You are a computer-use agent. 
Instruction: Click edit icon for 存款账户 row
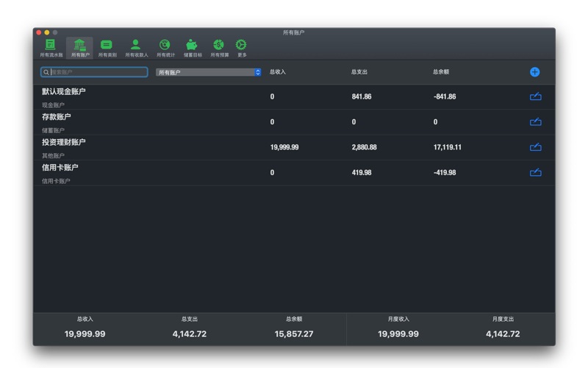coord(535,122)
